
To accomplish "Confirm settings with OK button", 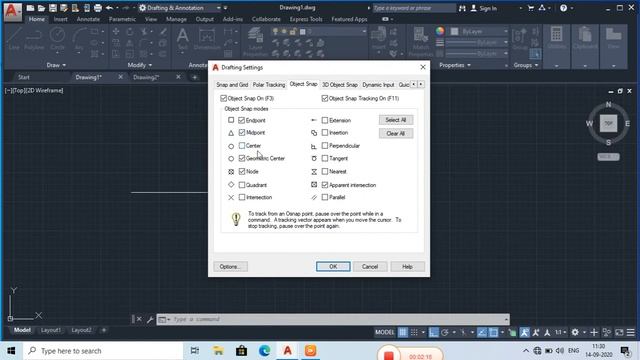I will tap(333, 267).
